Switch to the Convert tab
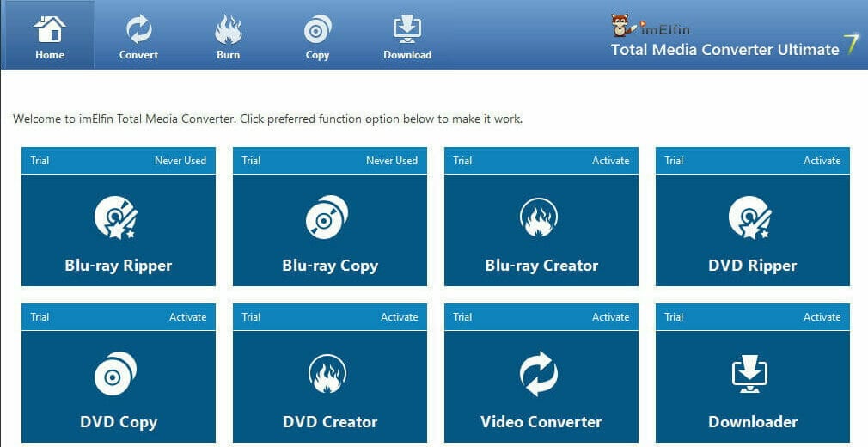Image resolution: width=868 pixels, height=447 pixels. click(x=138, y=35)
